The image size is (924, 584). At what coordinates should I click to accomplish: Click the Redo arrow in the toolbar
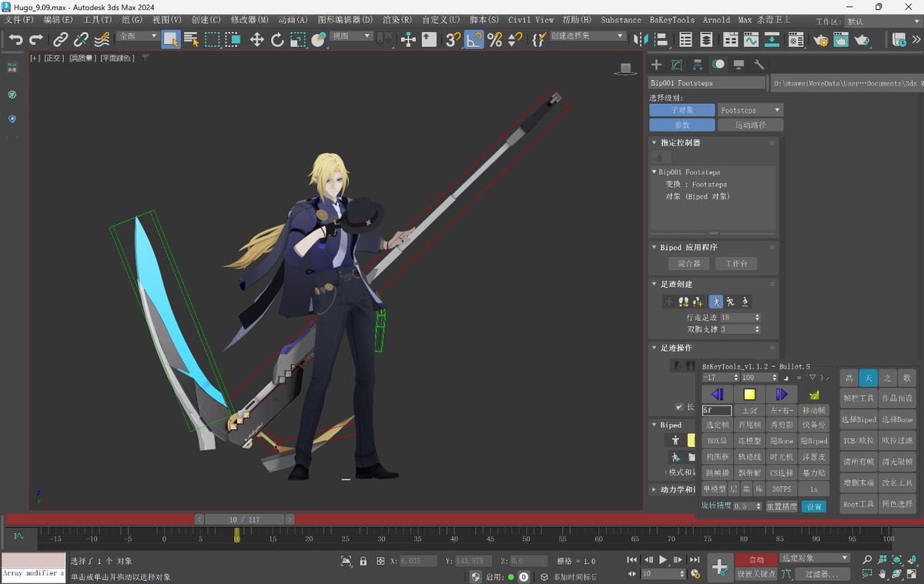[x=36, y=39]
